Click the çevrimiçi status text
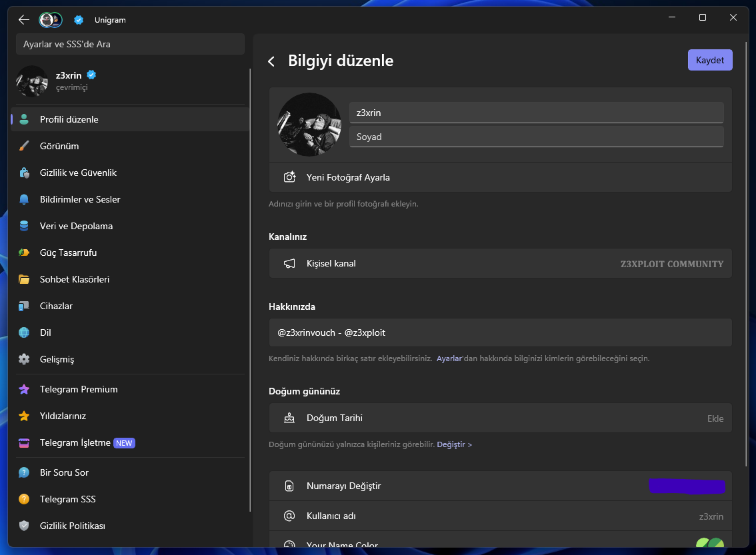Image resolution: width=756 pixels, height=555 pixels. click(x=72, y=87)
